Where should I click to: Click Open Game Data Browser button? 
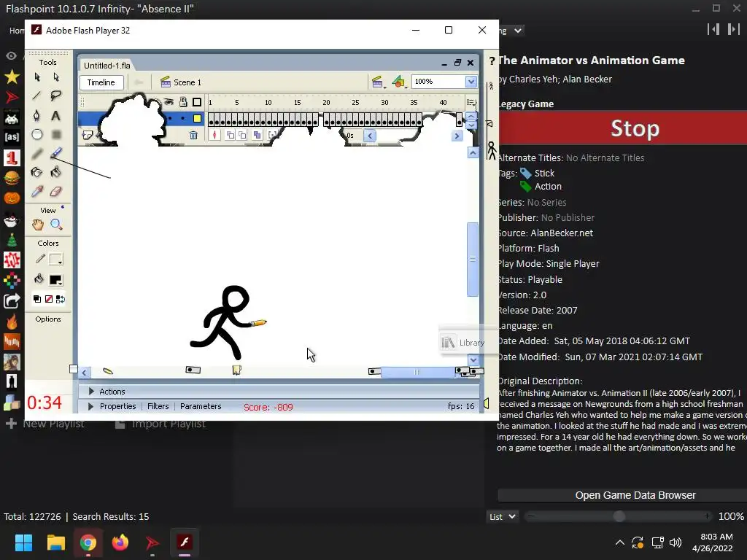tap(623, 495)
